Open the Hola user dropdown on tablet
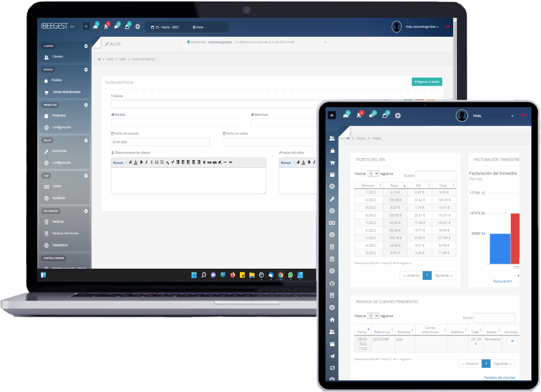 (493, 116)
